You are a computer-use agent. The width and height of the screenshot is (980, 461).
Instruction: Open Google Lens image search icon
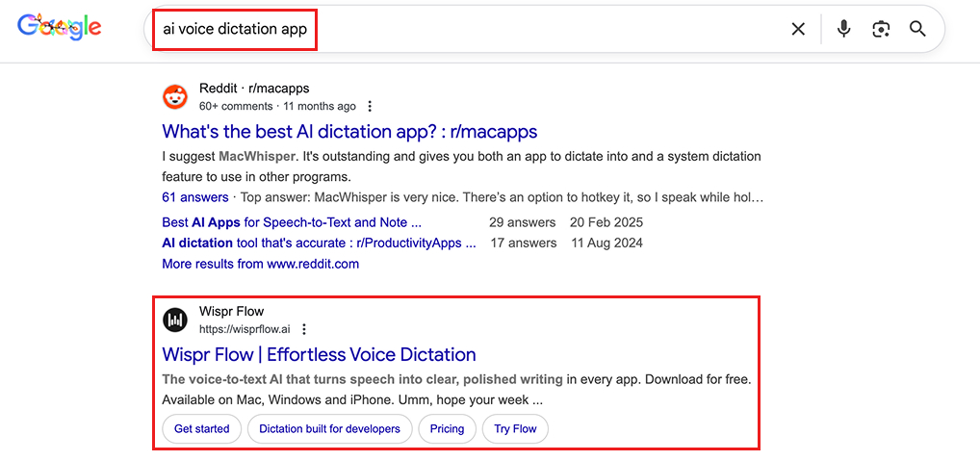[881, 29]
